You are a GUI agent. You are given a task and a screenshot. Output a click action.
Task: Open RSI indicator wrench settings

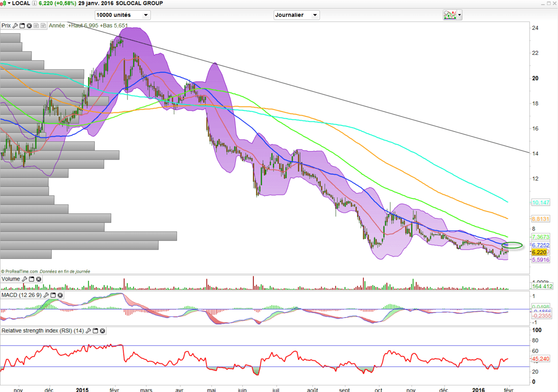pyautogui.click(x=88, y=331)
